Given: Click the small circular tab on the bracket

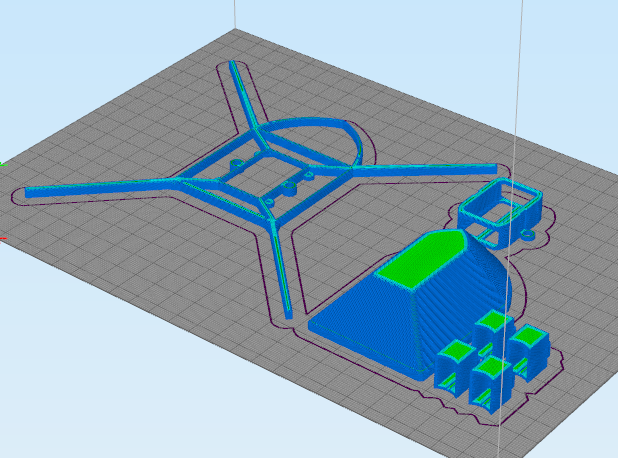Looking at the screenshot, I should pyautogui.click(x=527, y=235).
